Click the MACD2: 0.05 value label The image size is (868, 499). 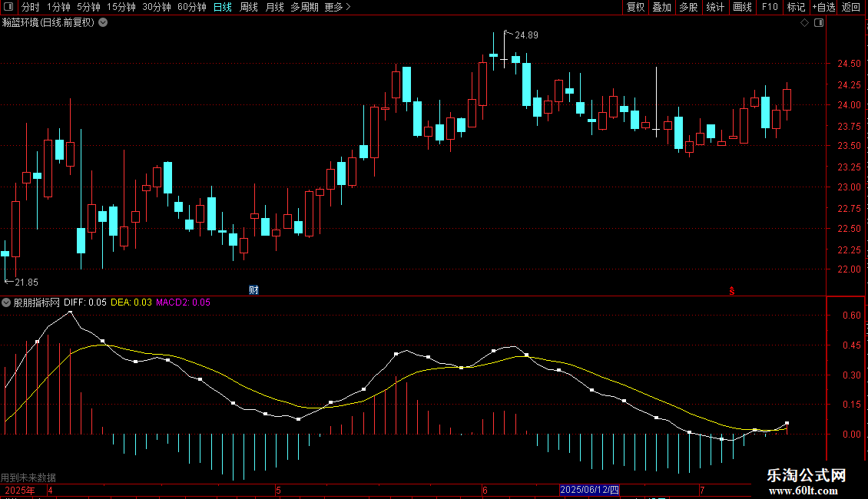coord(184,302)
